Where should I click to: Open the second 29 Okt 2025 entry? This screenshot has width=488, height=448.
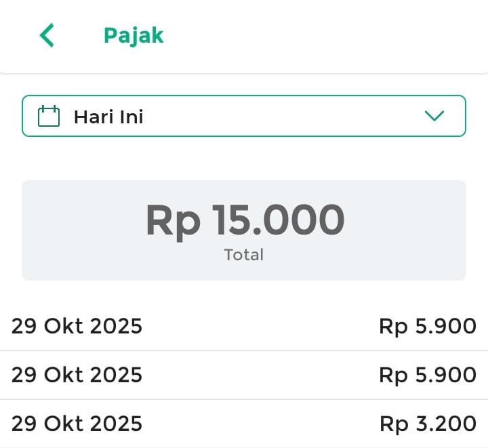(77, 375)
